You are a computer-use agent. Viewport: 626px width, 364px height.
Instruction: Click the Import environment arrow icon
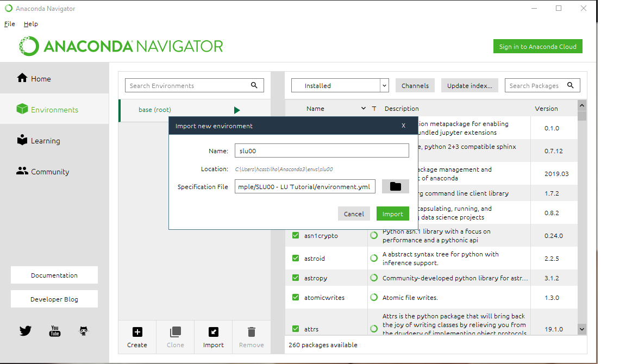[214, 332]
